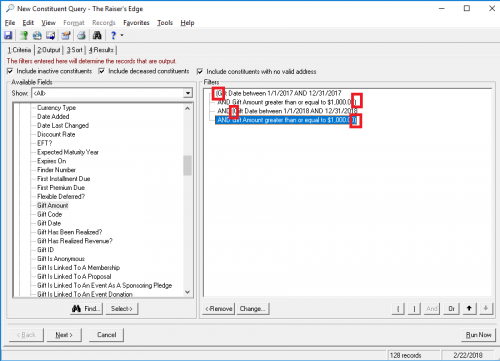Click the Save query toolbar icon
The width and height of the screenshot is (500, 361).
coord(8,35)
